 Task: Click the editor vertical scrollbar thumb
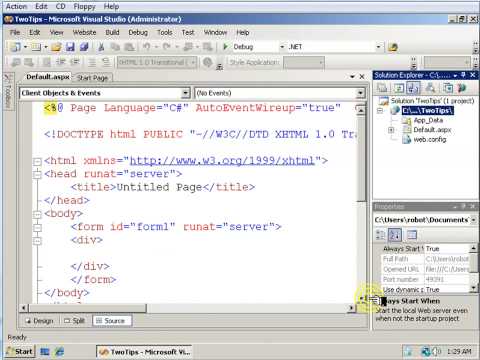[361, 158]
